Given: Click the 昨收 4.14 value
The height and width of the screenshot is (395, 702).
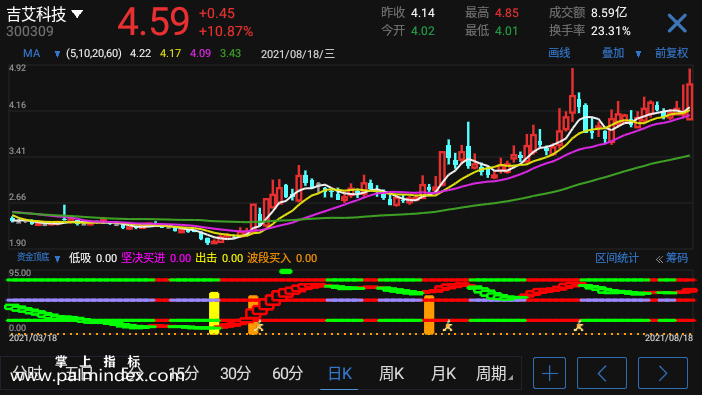Looking at the screenshot, I should 423,13.
